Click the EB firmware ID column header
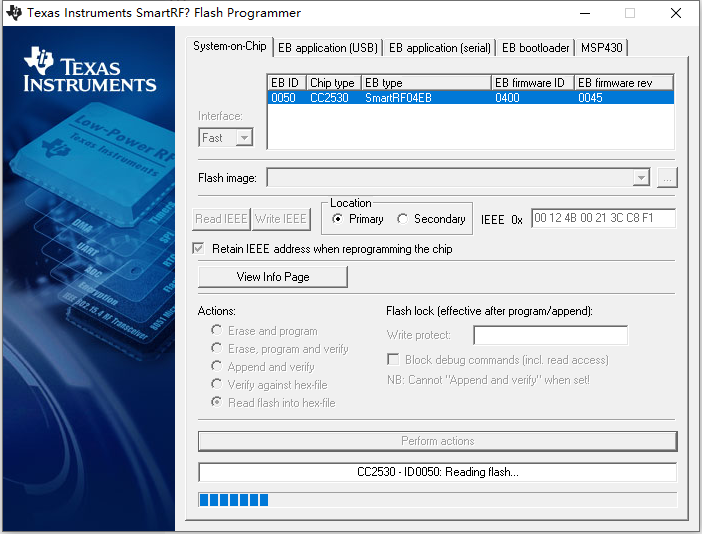The image size is (702, 534). (x=533, y=83)
